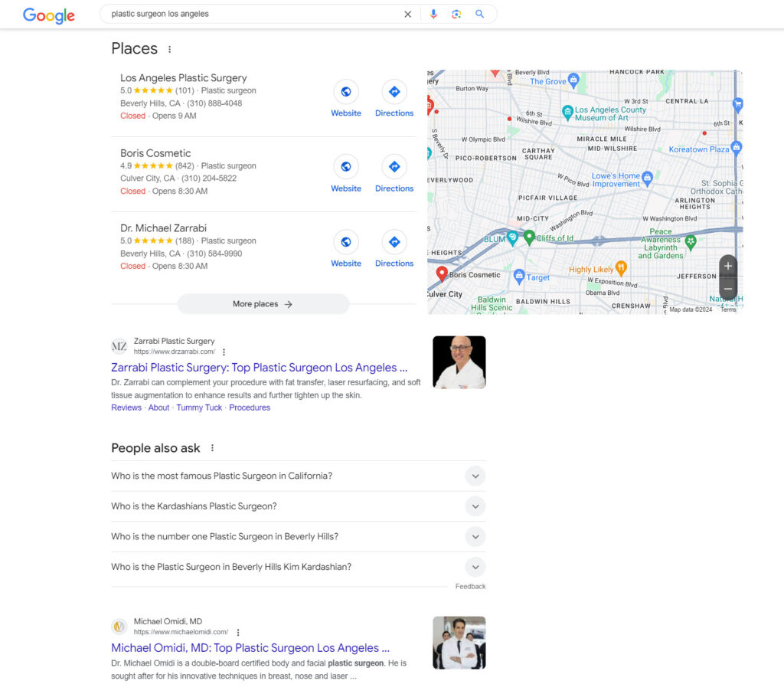Get directions to Boris Cosmetic

tap(394, 167)
